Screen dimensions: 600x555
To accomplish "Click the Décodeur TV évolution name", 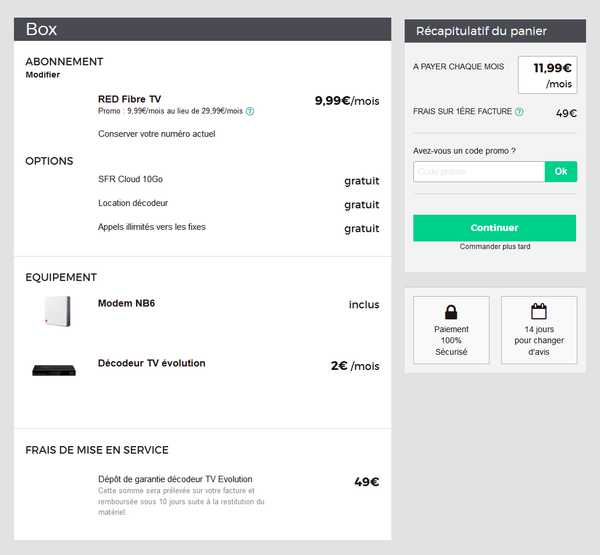I will pos(151,363).
